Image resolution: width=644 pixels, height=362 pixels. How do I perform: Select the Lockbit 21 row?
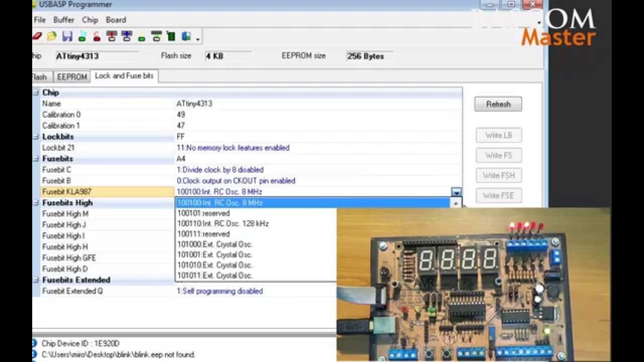(x=251, y=148)
